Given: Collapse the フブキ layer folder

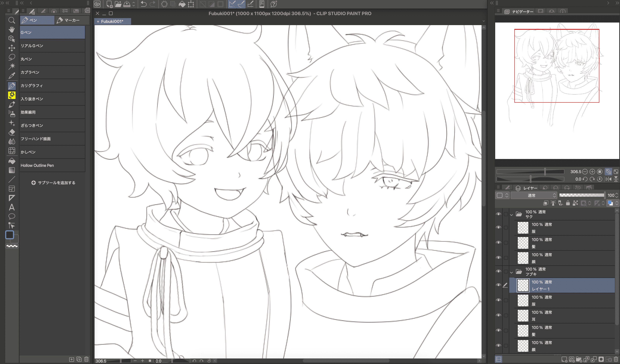Looking at the screenshot, I should (x=511, y=272).
